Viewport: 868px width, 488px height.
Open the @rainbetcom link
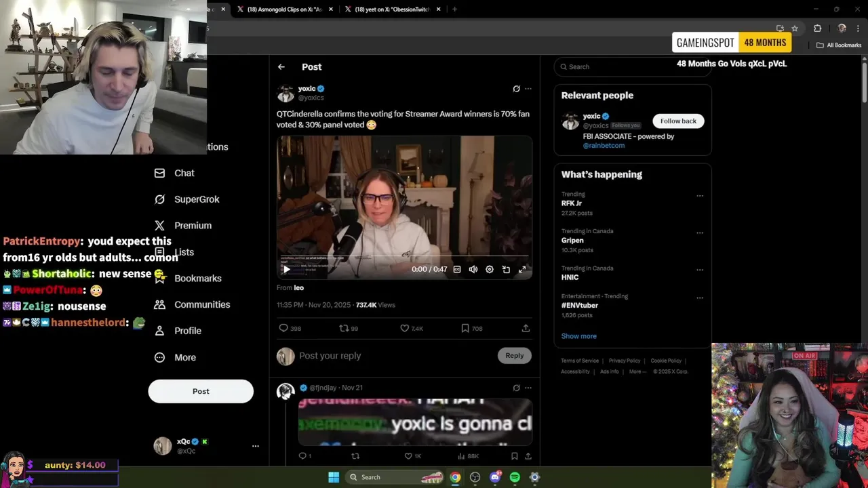[604, 145]
